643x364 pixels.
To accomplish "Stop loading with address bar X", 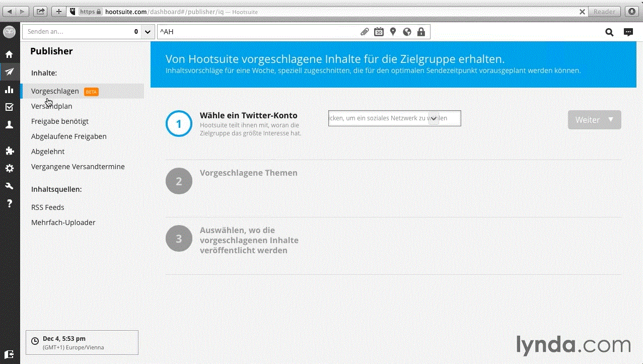I will click(x=582, y=12).
